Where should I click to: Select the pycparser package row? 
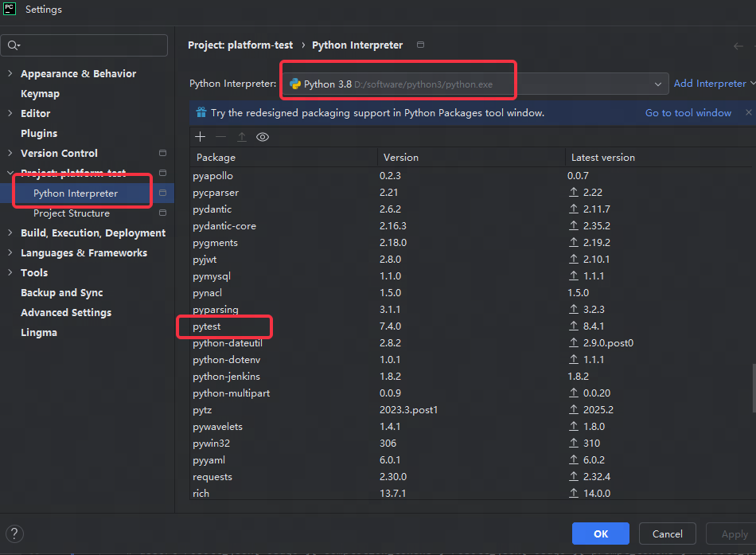(x=471, y=192)
